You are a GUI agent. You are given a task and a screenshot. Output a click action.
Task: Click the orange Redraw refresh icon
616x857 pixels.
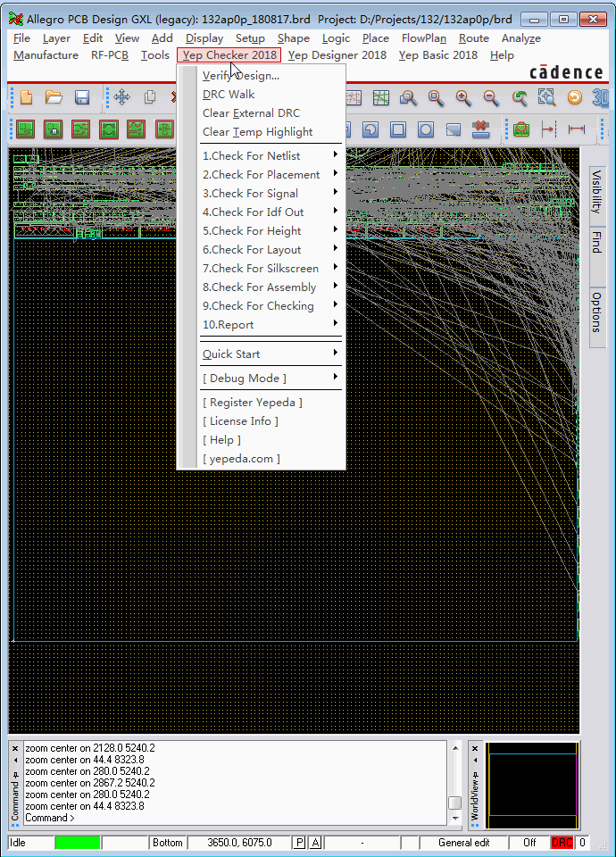[574, 98]
